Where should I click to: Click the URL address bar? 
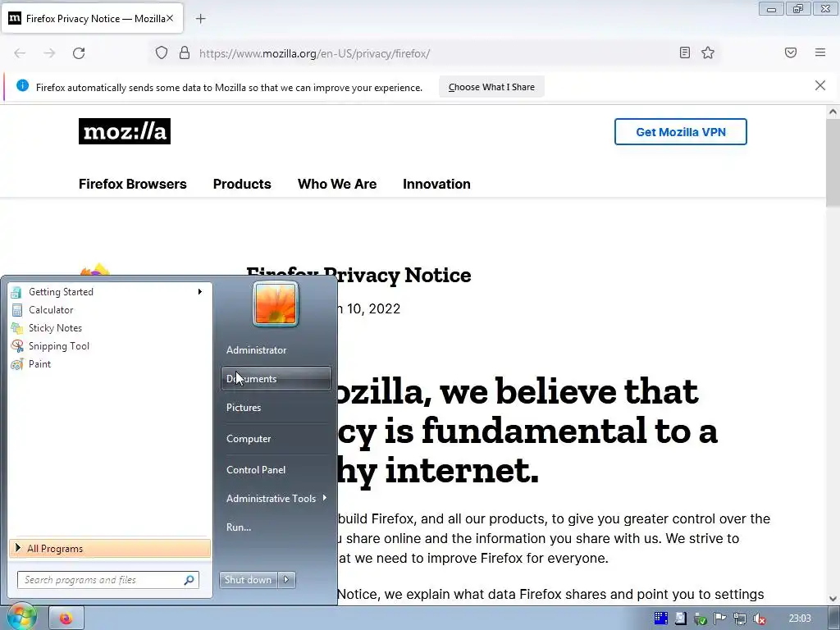(434, 53)
